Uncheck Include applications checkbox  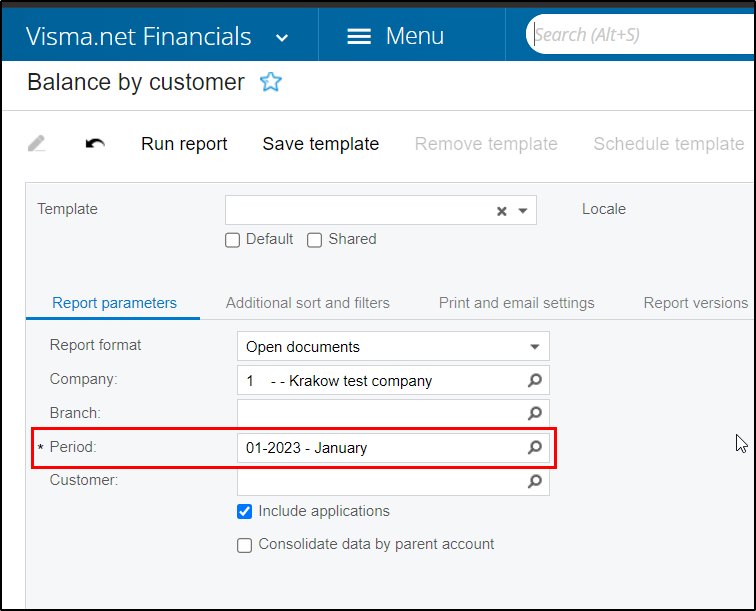point(244,511)
